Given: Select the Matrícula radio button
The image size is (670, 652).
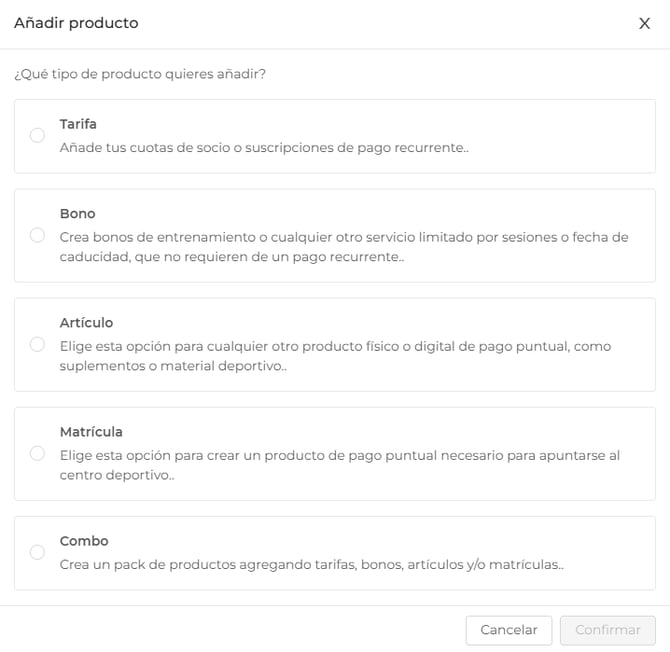Looking at the screenshot, I should 37,453.
